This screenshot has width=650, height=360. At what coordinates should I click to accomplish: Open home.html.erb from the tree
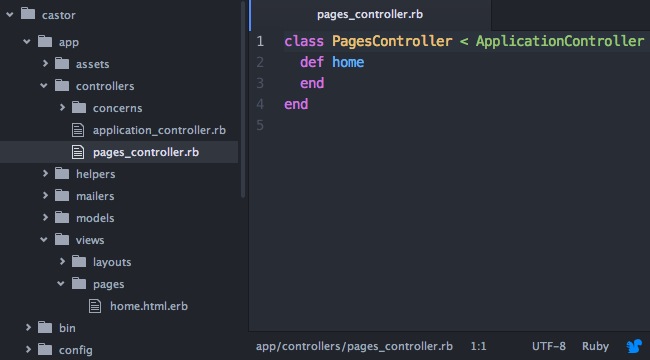[149, 306]
